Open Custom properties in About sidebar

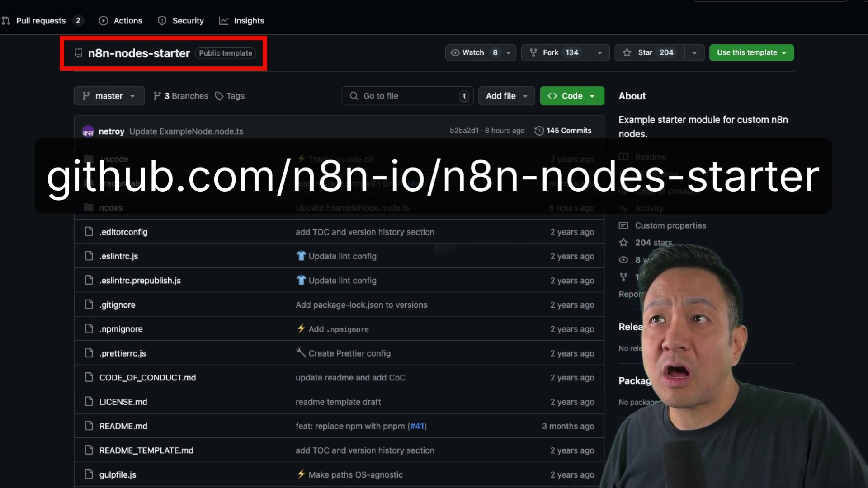pyautogui.click(x=670, y=225)
